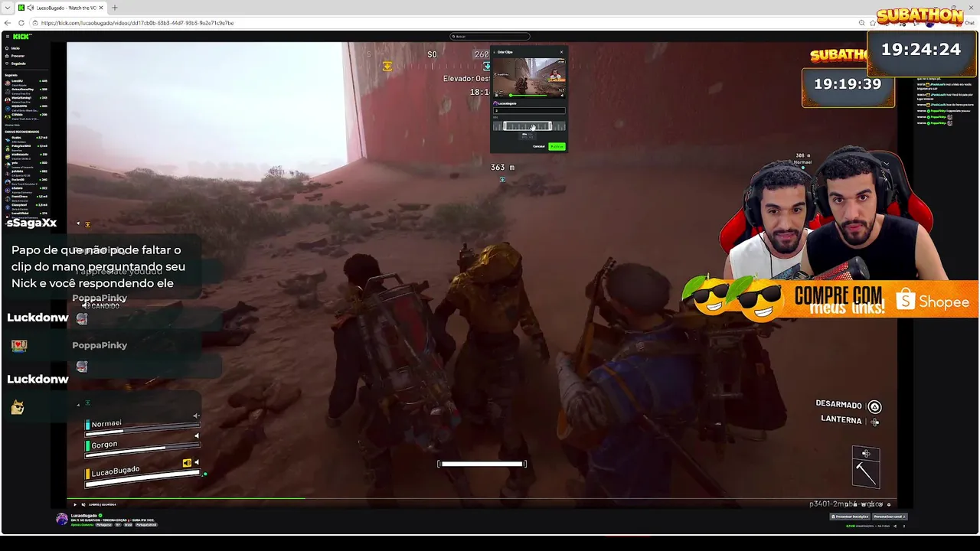Click the clip title input field
The image size is (980, 551).
pyautogui.click(x=529, y=111)
